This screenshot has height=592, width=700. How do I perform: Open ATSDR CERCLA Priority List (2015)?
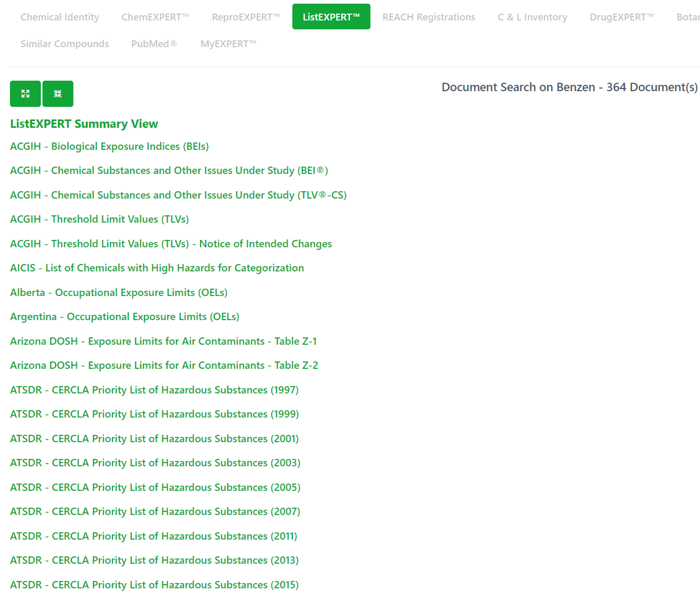154,585
